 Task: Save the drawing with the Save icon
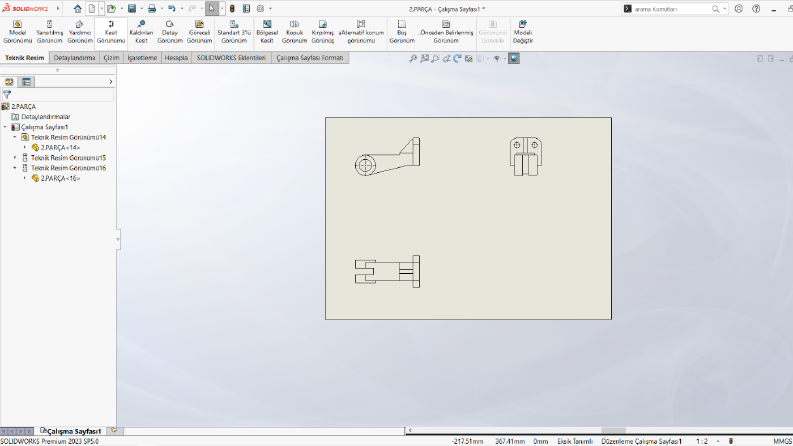point(132,9)
